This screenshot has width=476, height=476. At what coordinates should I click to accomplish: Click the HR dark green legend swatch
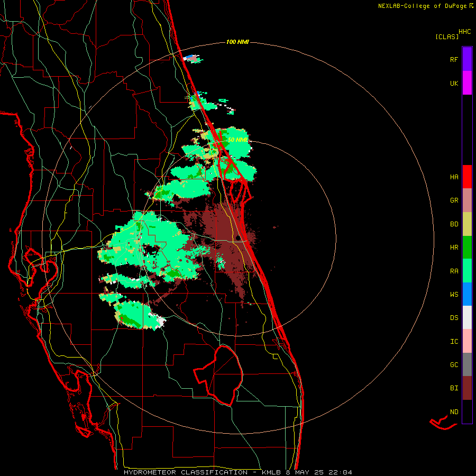point(467,248)
